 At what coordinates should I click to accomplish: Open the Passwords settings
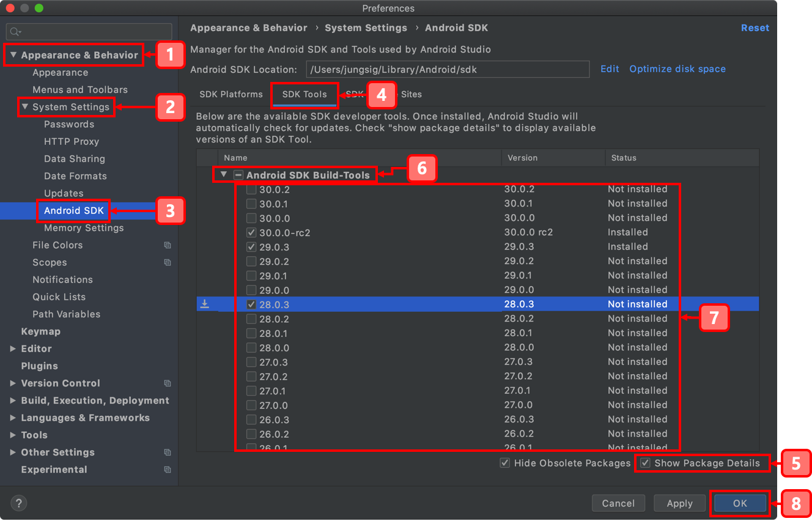[x=69, y=124]
